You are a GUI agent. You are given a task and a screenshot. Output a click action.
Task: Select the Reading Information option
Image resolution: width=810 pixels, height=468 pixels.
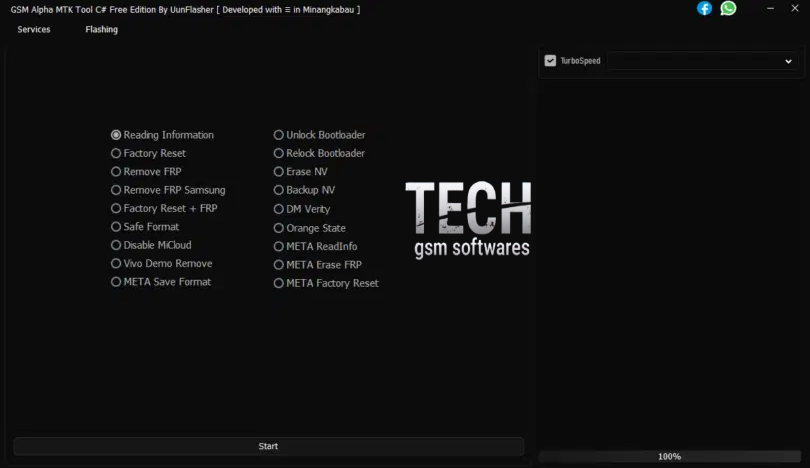coord(162,135)
